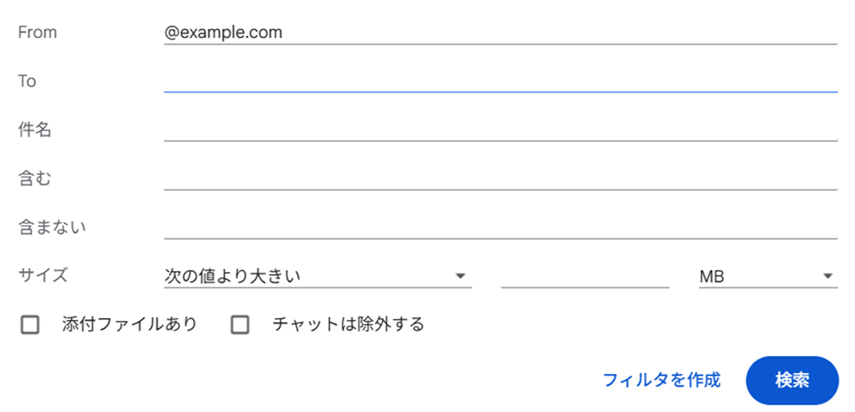Click the From label

[38, 32]
